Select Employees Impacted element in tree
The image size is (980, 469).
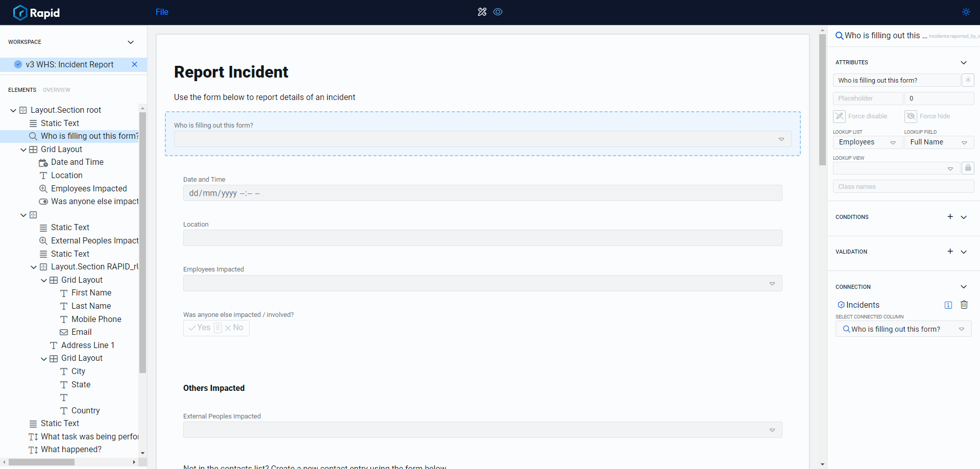89,189
